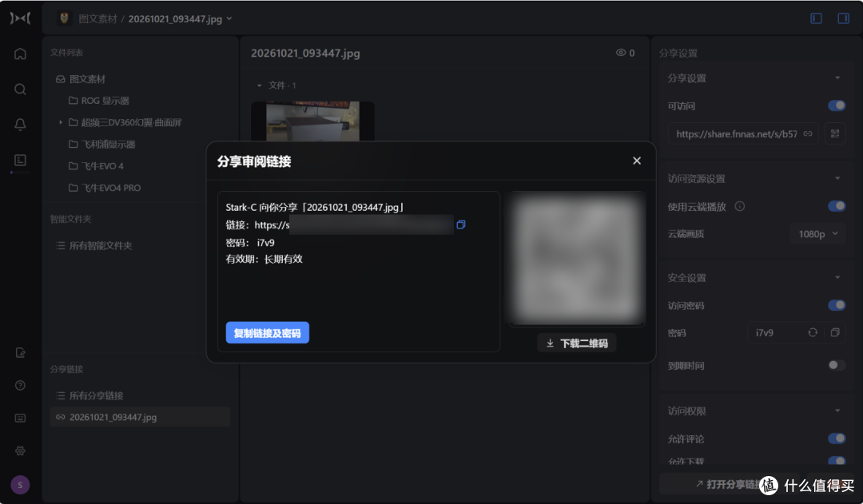863x504 pixels.
Task: Click 图文素材 in the breadcrumb
Action: pyautogui.click(x=98, y=18)
